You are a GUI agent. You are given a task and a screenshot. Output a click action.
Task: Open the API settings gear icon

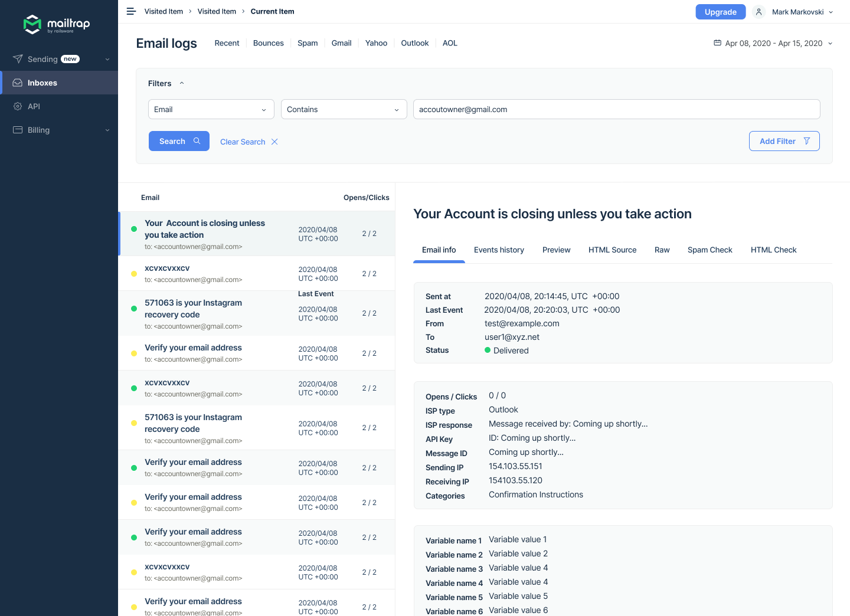point(18,106)
